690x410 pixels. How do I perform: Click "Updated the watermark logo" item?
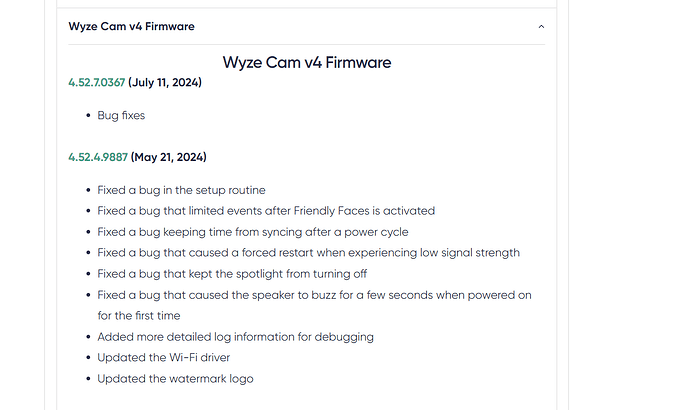coord(175,379)
